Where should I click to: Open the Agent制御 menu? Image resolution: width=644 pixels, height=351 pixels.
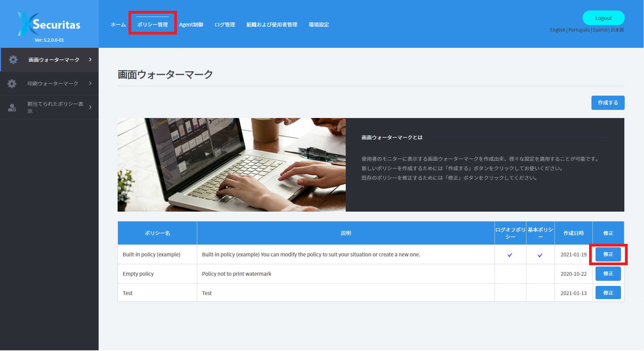pyautogui.click(x=191, y=24)
